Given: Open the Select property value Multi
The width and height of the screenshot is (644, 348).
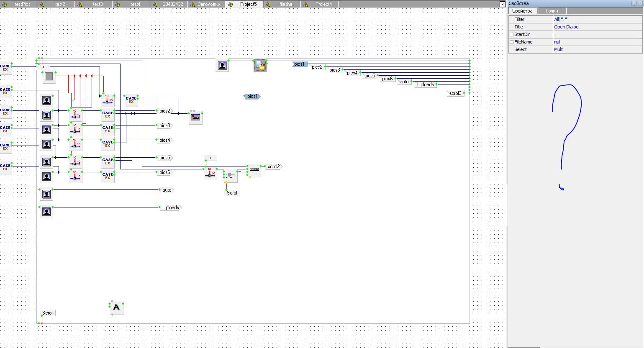Looking at the screenshot, I should [597, 49].
